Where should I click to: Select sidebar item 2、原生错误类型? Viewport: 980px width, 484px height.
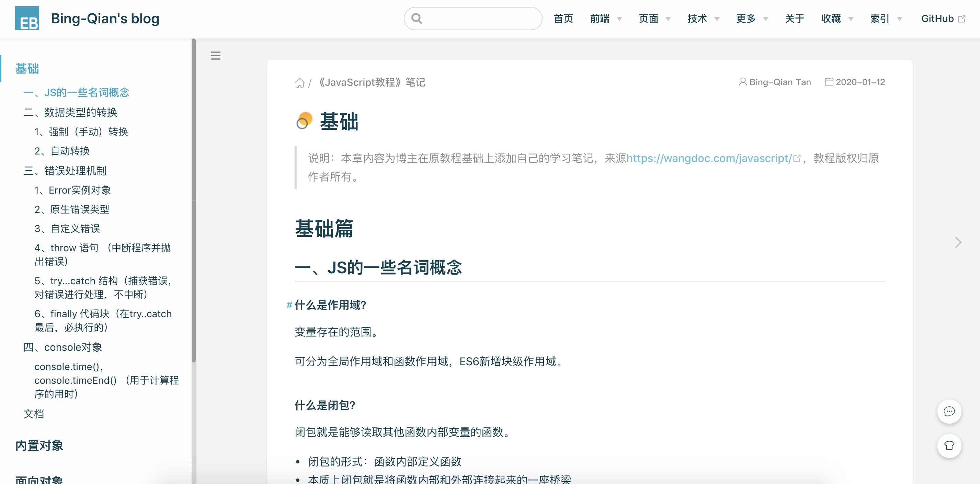click(72, 209)
